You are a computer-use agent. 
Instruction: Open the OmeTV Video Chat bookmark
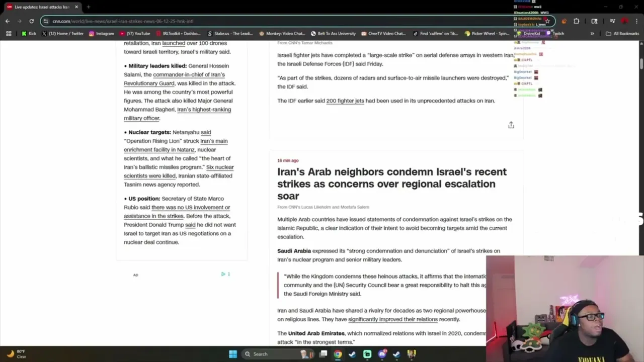click(x=383, y=34)
